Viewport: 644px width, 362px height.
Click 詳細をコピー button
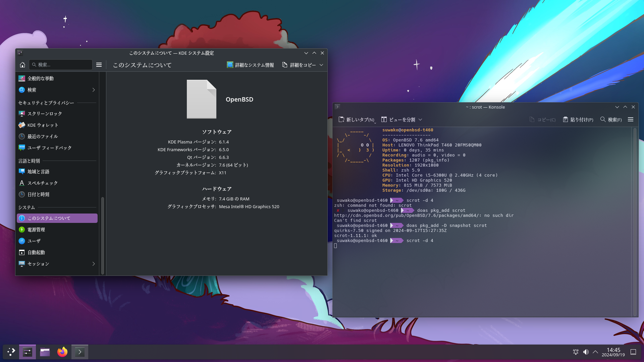299,65
